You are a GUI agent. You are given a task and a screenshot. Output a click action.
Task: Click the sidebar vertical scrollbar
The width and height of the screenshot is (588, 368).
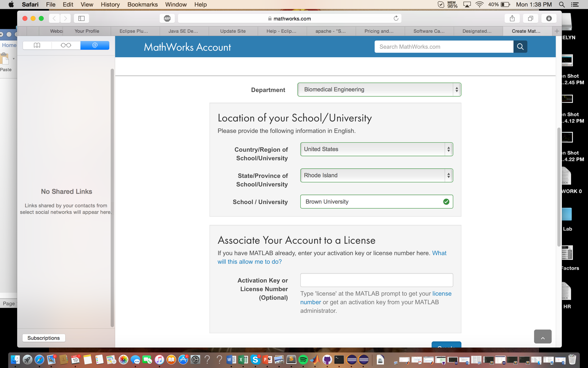pyautogui.click(x=112, y=198)
